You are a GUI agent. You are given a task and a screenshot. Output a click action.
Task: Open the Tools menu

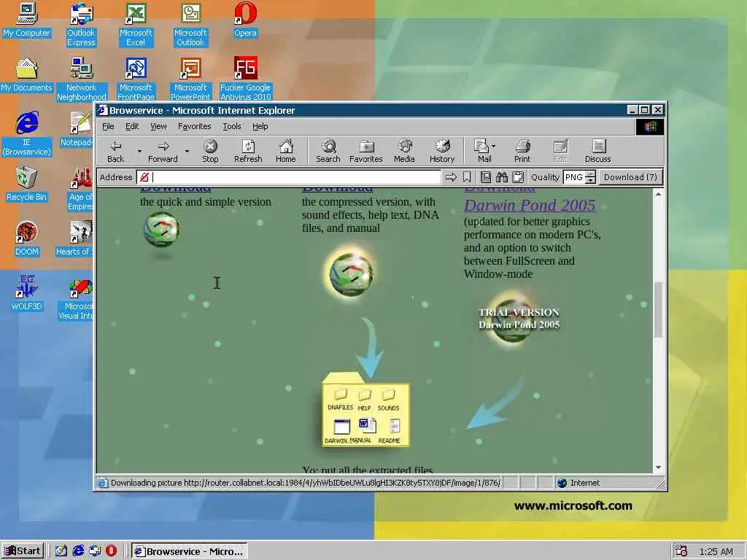231,126
